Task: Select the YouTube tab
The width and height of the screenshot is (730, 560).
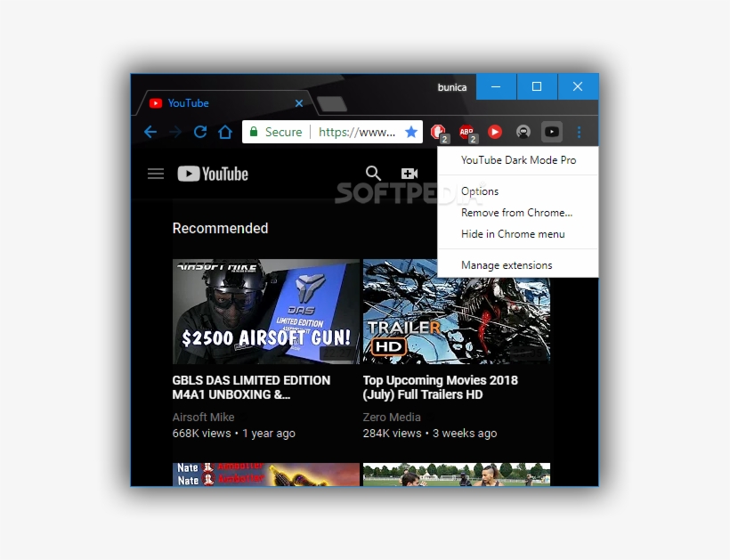Action: [226, 103]
